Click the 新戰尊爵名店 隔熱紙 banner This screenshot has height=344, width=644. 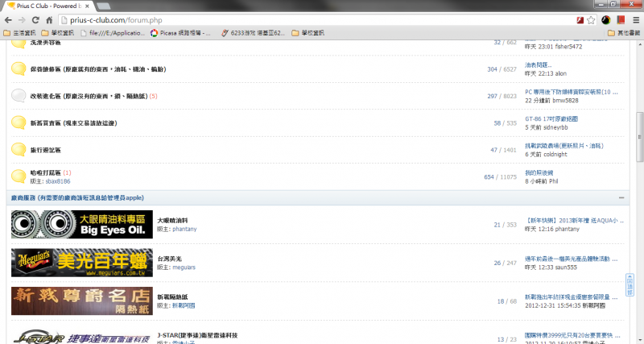tap(82, 300)
